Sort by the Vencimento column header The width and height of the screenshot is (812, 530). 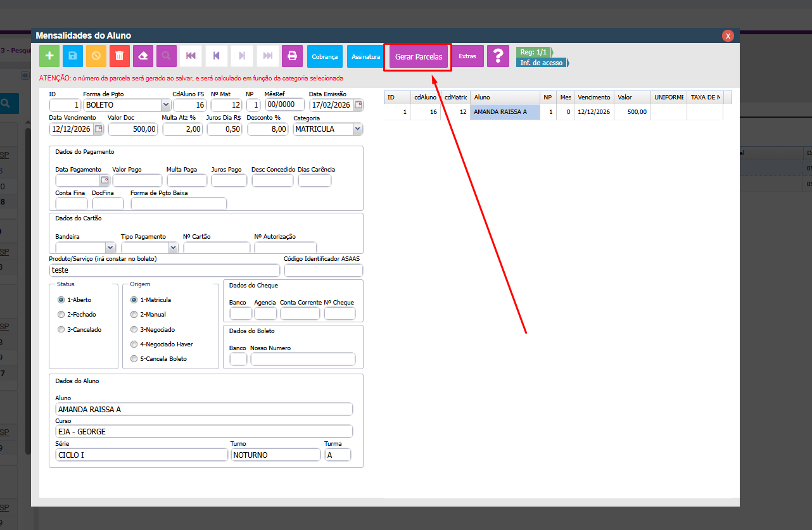(x=593, y=98)
